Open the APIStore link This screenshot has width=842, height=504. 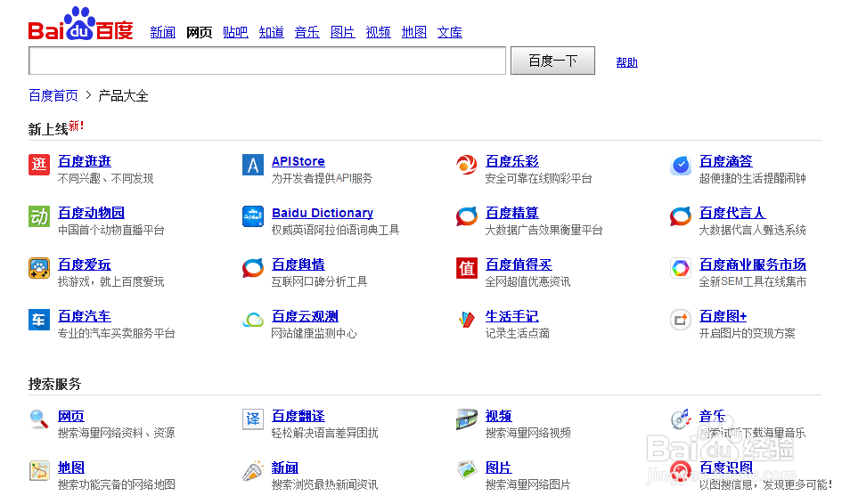[x=298, y=161]
